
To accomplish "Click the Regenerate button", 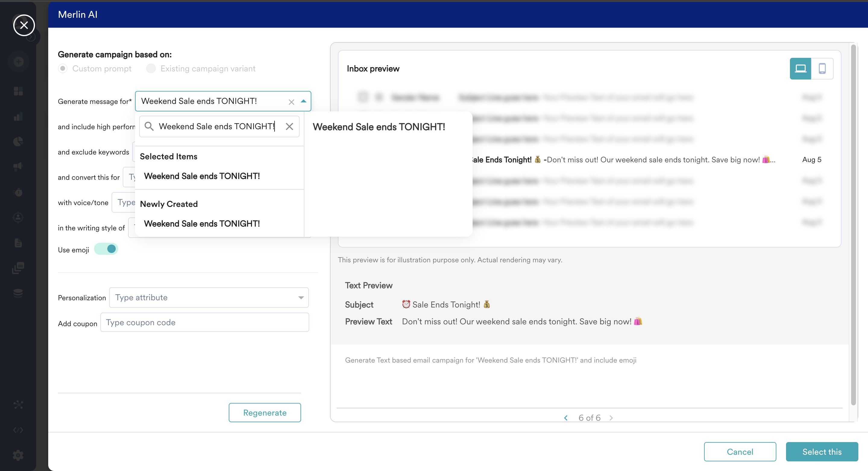I will coord(265,413).
